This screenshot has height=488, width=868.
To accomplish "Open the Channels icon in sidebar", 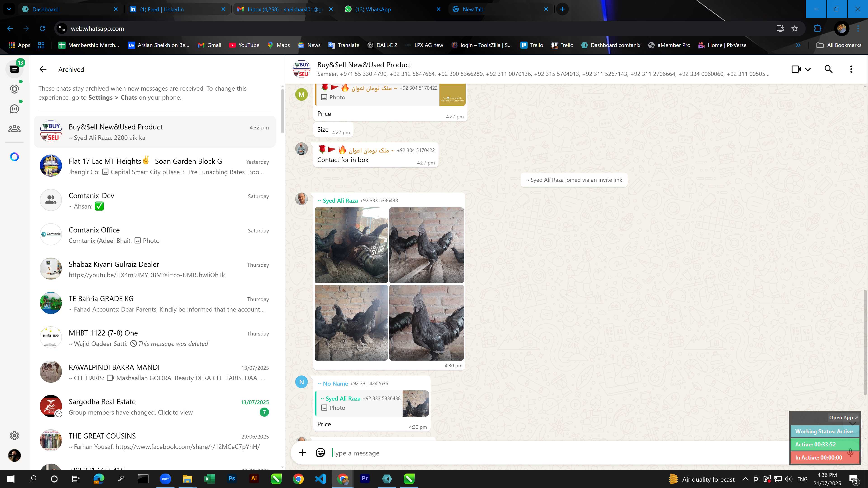I will (x=14, y=109).
